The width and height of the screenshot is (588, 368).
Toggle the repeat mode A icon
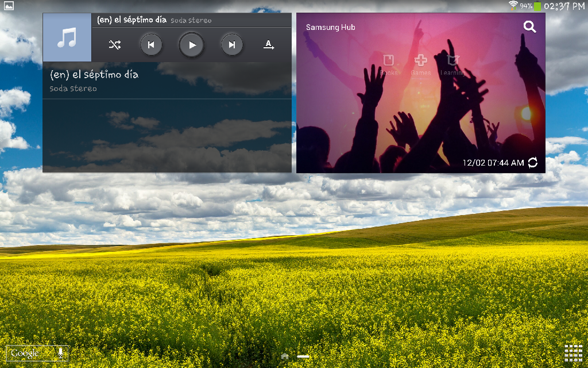tap(268, 45)
